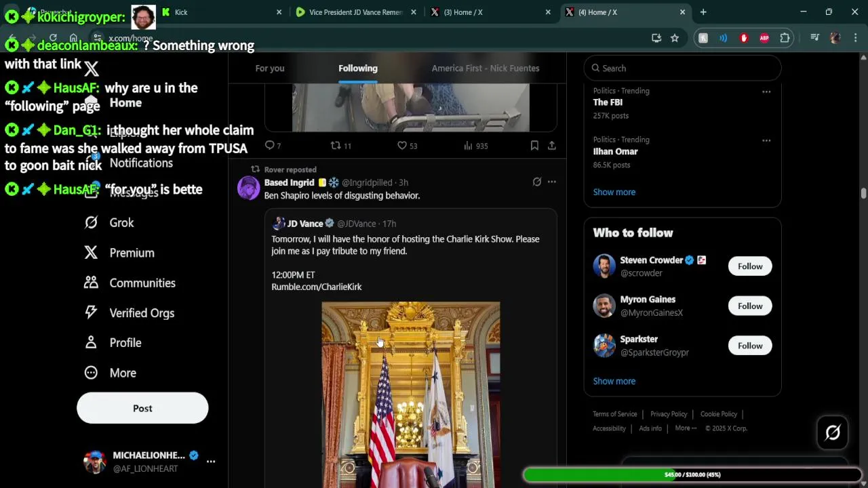The height and width of the screenshot is (488, 868).
Task: Open the Privacy Policy link
Action: coord(669,414)
